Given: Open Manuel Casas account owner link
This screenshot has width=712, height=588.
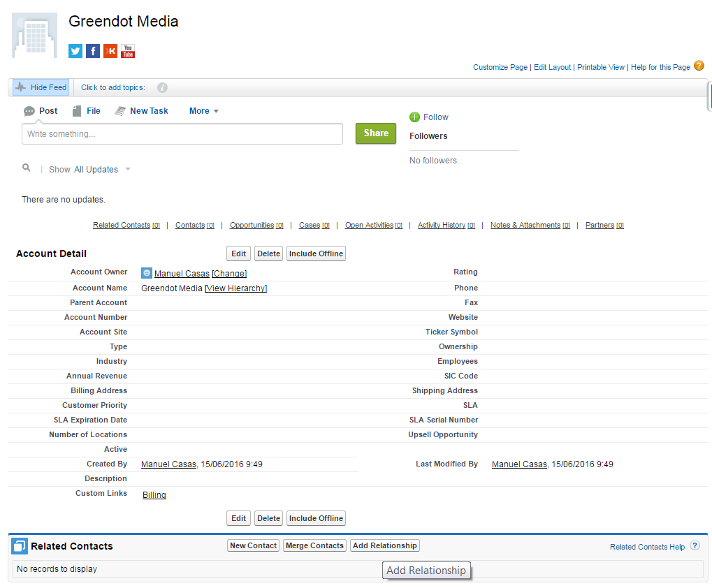Looking at the screenshot, I should (x=182, y=274).
